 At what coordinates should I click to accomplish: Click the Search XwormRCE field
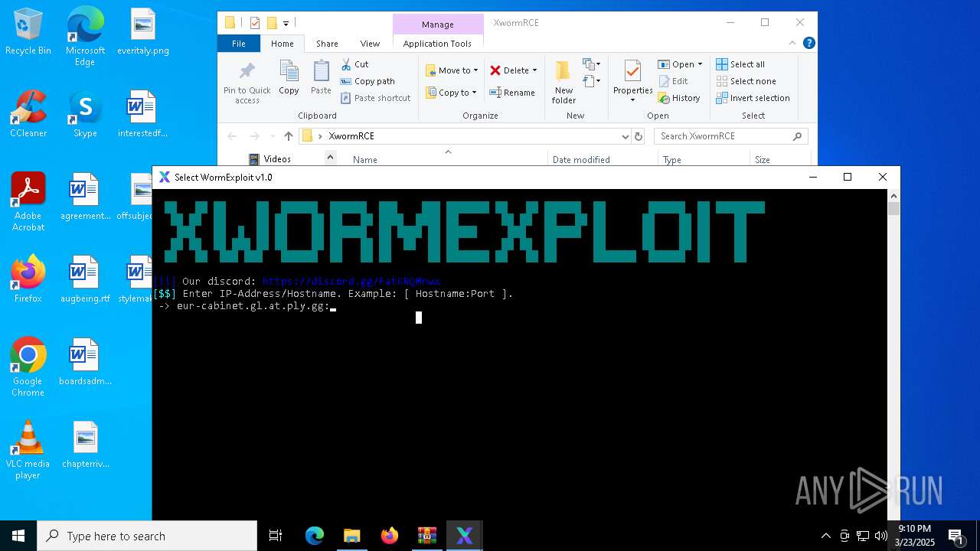[731, 136]
